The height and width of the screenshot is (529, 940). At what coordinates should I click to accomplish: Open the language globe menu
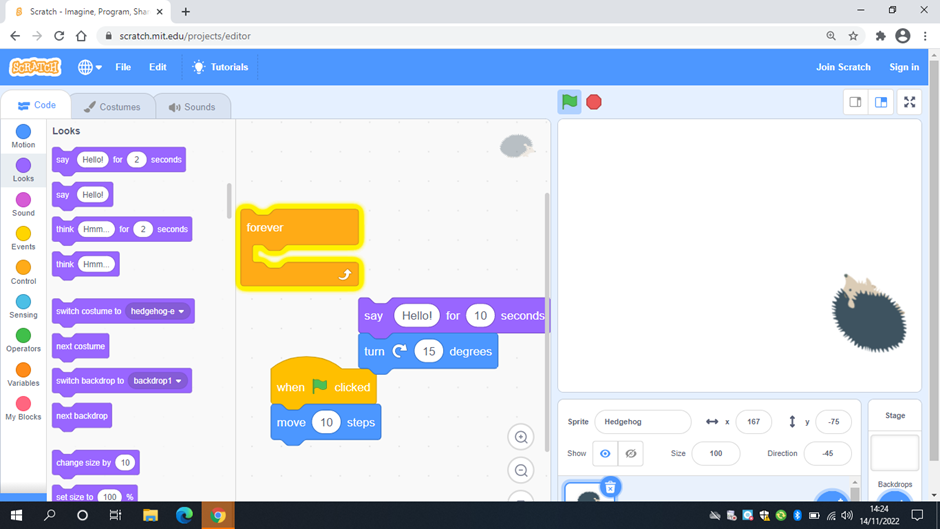tap(89, 67)
